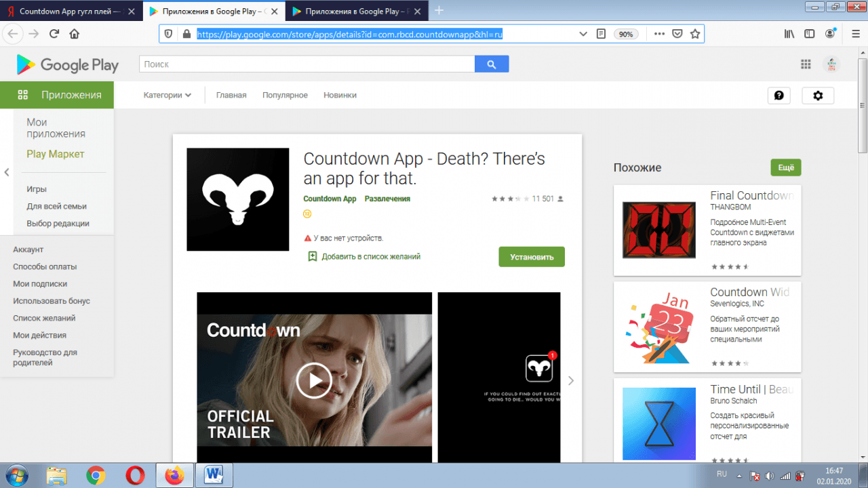Click Firefox reload page icon
Image resolution: width=868 pixels, height=488 pixels.
(54, 34)
